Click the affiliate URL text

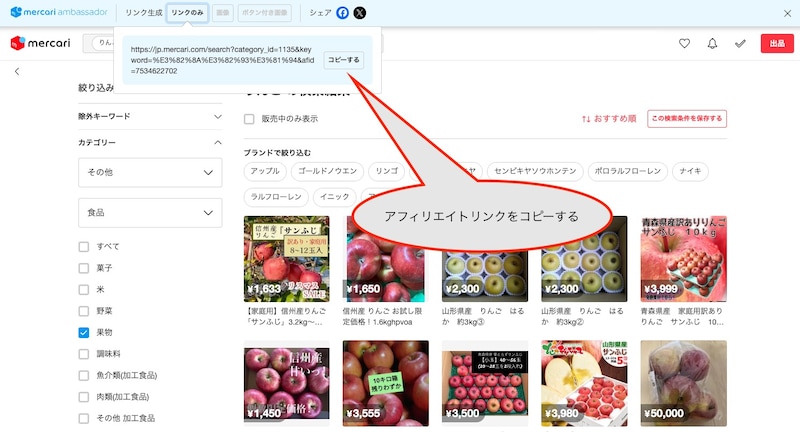click(222, 60)
